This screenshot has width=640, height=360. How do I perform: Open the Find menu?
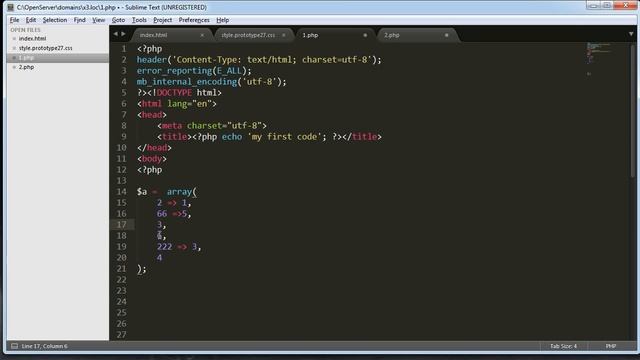(80, 20)
